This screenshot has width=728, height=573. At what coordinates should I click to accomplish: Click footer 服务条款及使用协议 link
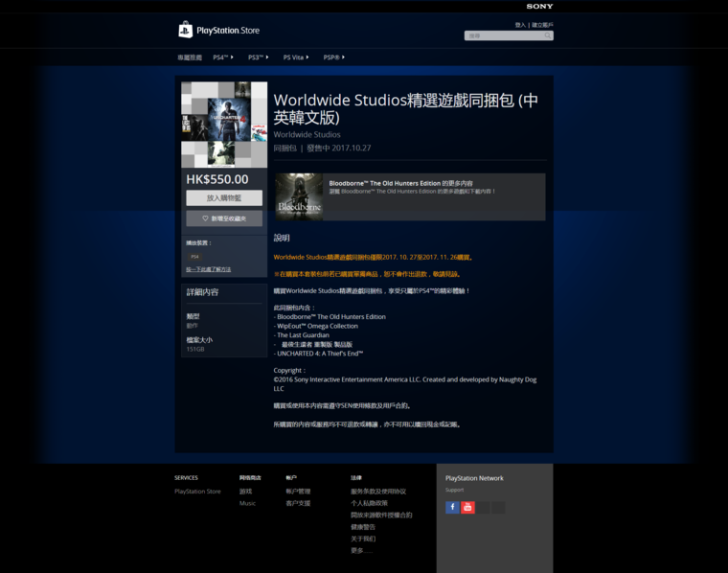[x=378, y=492]
